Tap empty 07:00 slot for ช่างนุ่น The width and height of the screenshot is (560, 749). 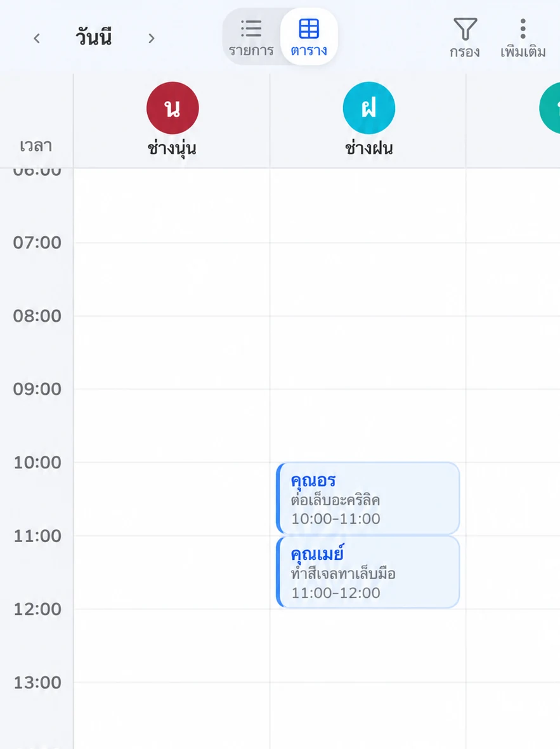(172, 279)
